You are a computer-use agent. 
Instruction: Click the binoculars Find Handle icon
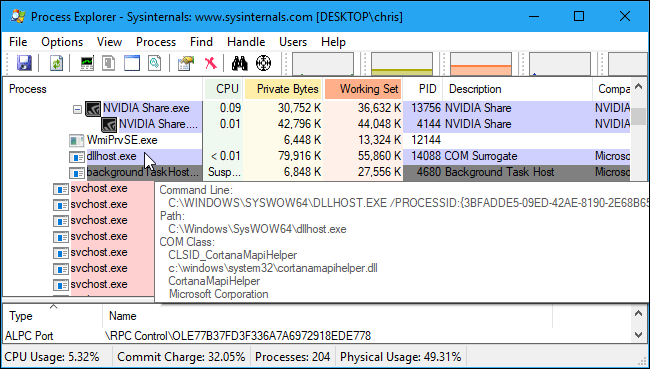240,63
